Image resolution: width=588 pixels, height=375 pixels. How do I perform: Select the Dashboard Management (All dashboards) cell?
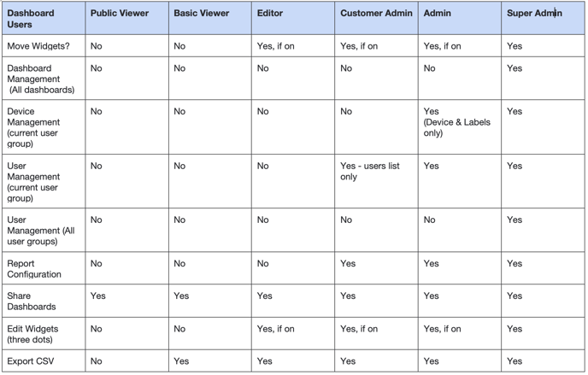tap(44, 79)
